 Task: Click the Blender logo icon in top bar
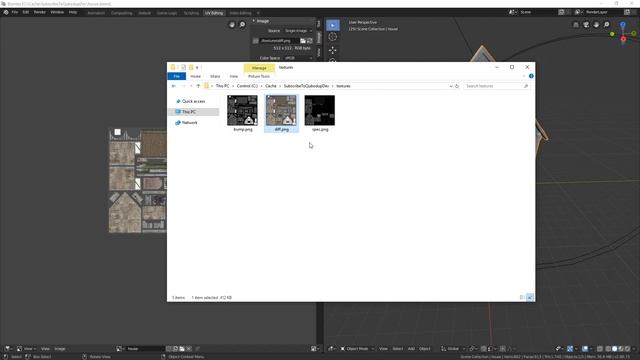click(6, 12)
